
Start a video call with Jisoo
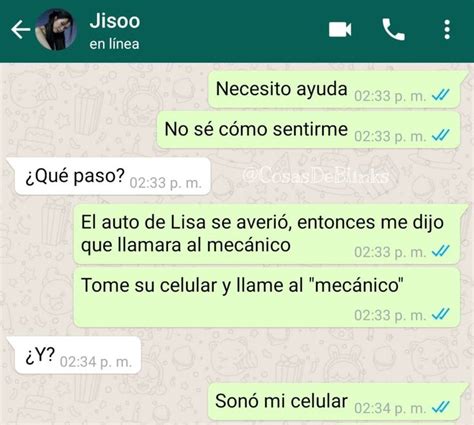click(x=340, y=30)
